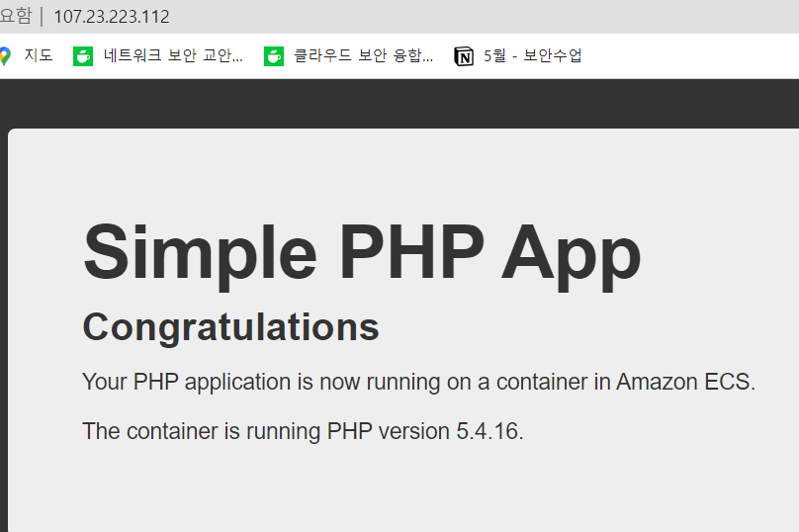Open the 5월 - 보안수업 Notion bookmark
The image size is (799, 532).
coord(518,55)
